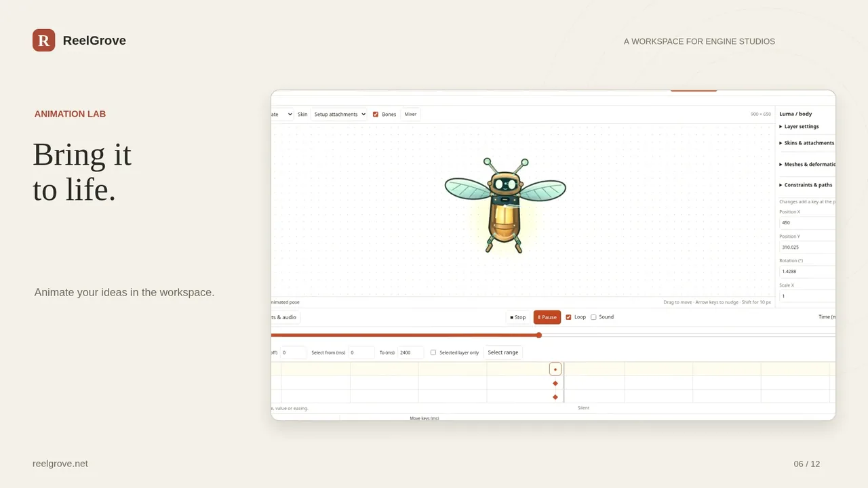Disable the Bones checkbox
Screen dimensions: 868x488
tap(376, 115)
